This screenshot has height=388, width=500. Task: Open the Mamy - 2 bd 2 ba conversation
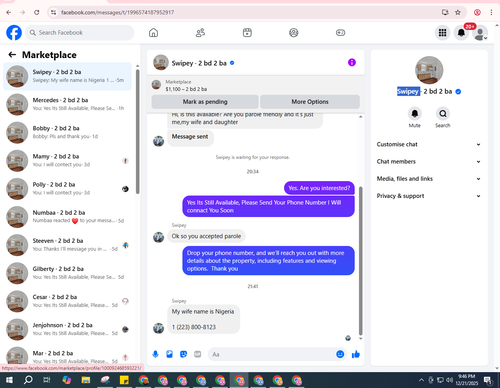coord(68,160)
